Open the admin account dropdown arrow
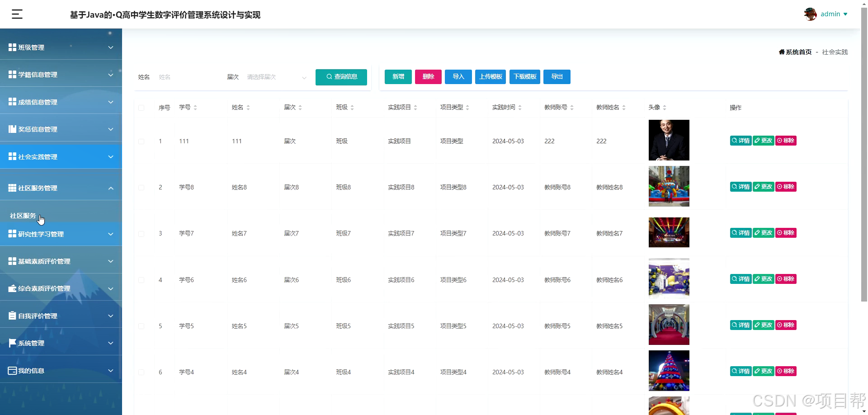Image resolution: width=868 pixels, height=415 pixels. [x=845, y=14]
